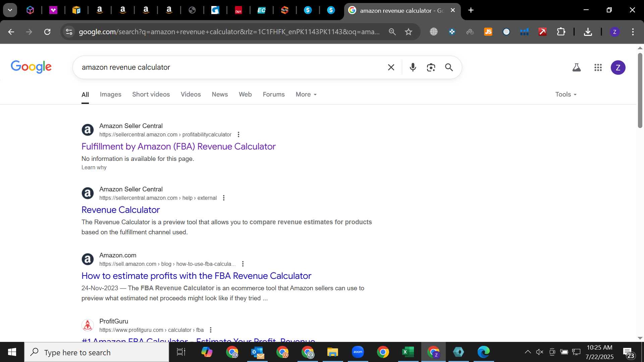Open the tab search dropdown arrow
The width and height of the screenshot is (644, 362).
pos(10,10)
